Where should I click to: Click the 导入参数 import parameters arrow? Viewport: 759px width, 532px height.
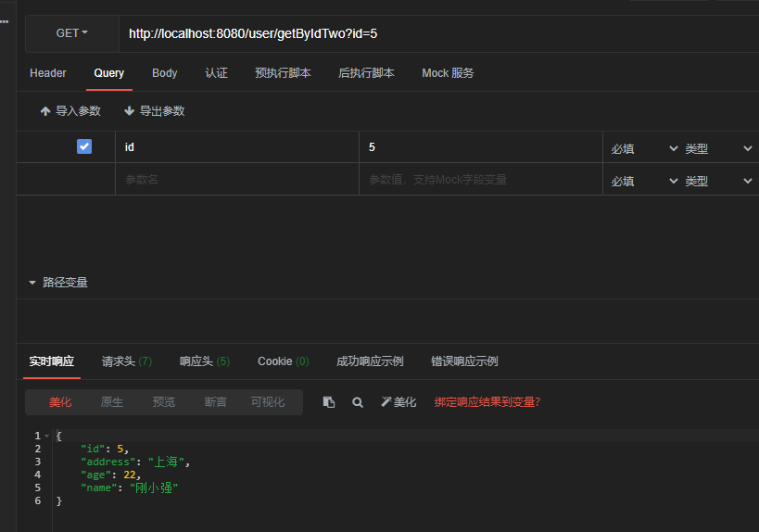point(45,111)
